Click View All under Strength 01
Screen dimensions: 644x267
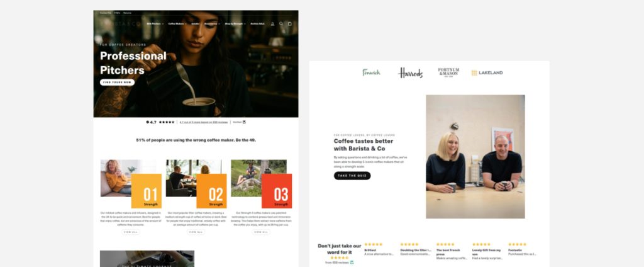click(x=131, y=232)
